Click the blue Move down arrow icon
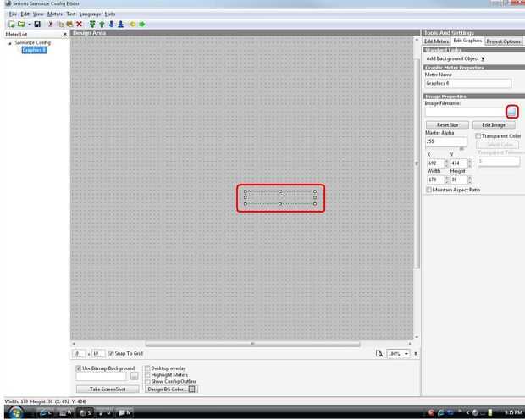Screen dimensions: 525x420 point(111,24)
